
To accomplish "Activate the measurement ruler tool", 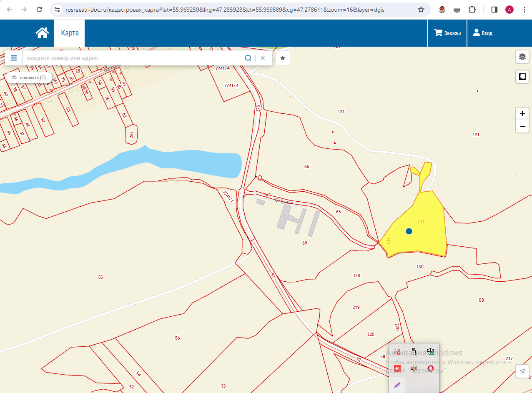I will coord(522,76).
